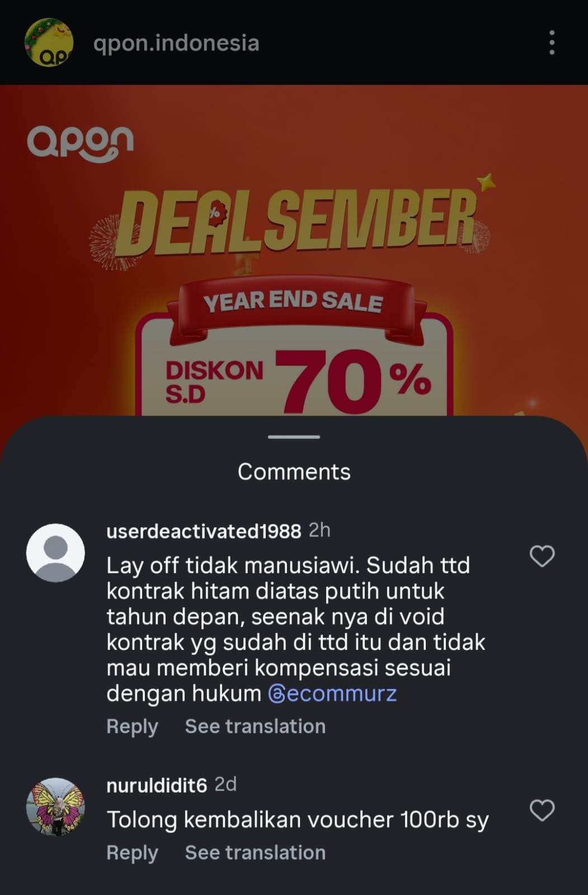Viewport: 588px width, 895px height.
Task: Show translation of the lay off comment
Action: [x=255, y=726]
